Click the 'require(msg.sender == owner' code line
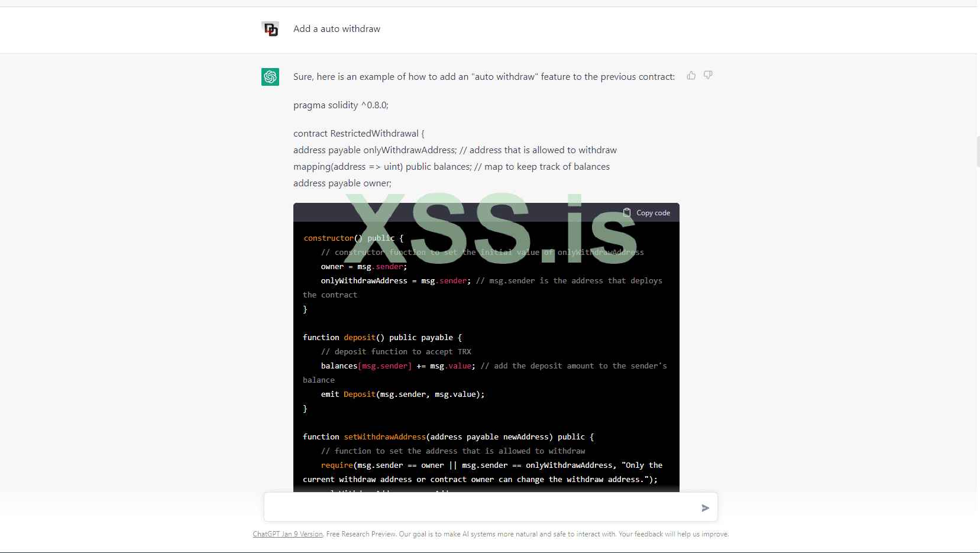980x553 pixels. click(x=483, y=473)
